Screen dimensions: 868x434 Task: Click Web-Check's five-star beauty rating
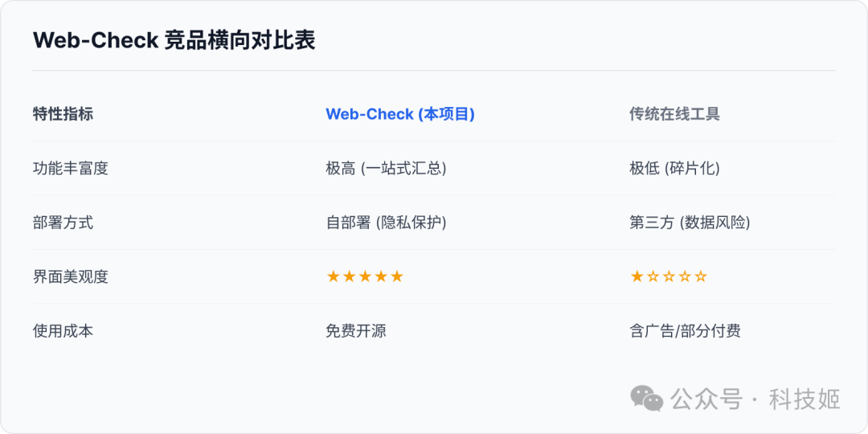365,276
